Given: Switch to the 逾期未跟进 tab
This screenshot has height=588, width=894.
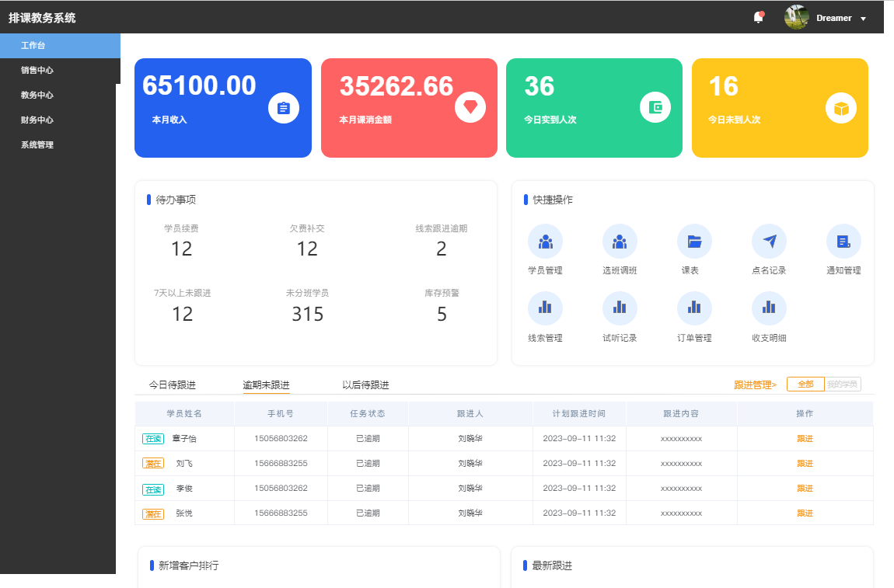Looking at the screenshot, I should click(x=267, y=385).
